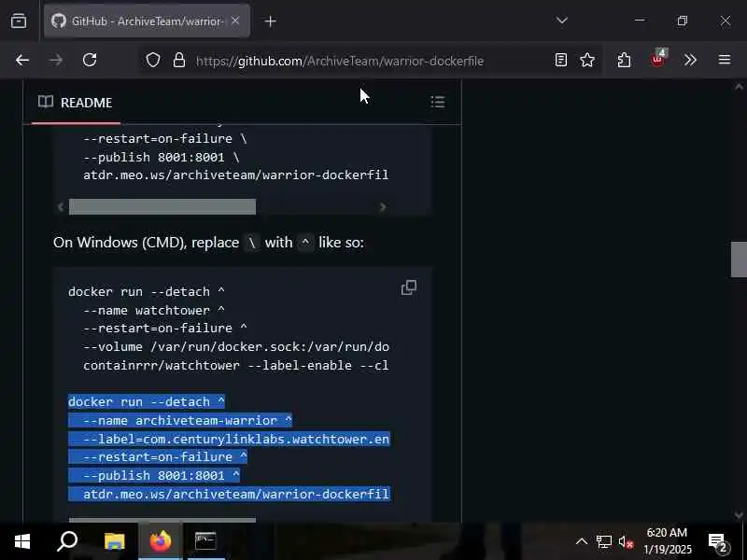Open the muted volume tray icon
The image size is (747, 560).
pyautogui.click(x=626, y=542)
